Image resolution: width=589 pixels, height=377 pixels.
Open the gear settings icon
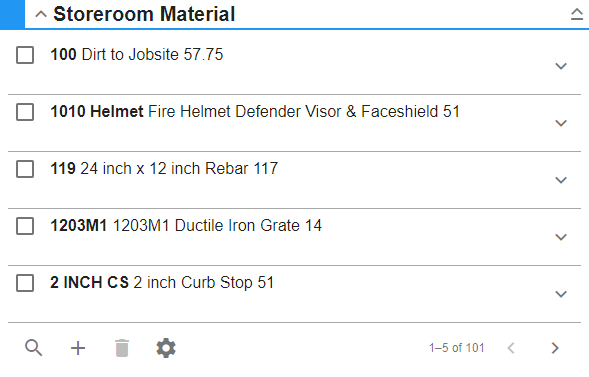[x=166, y=348]
